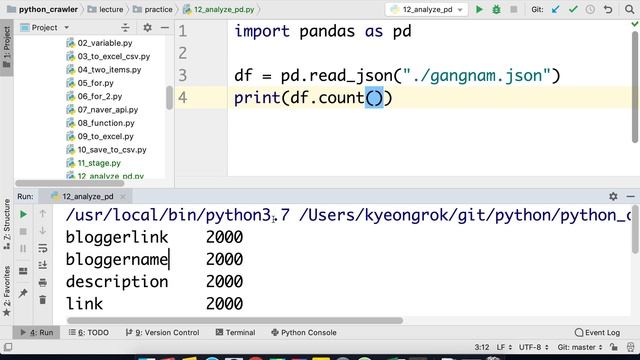Start debugging with the bug icon
This screenshot has width=640, height=360.
click(x=496, y=9)
